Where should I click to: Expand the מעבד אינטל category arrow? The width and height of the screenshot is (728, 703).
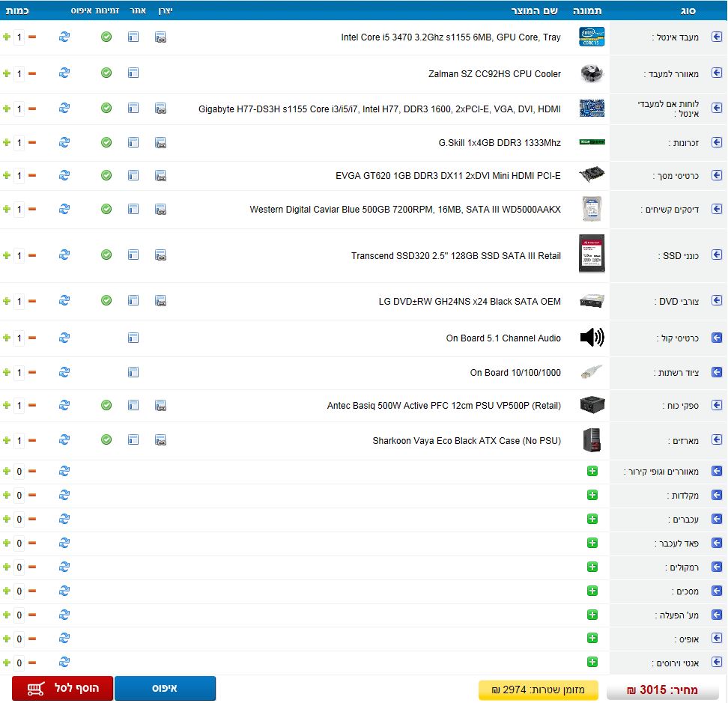[x=717, y=37]
